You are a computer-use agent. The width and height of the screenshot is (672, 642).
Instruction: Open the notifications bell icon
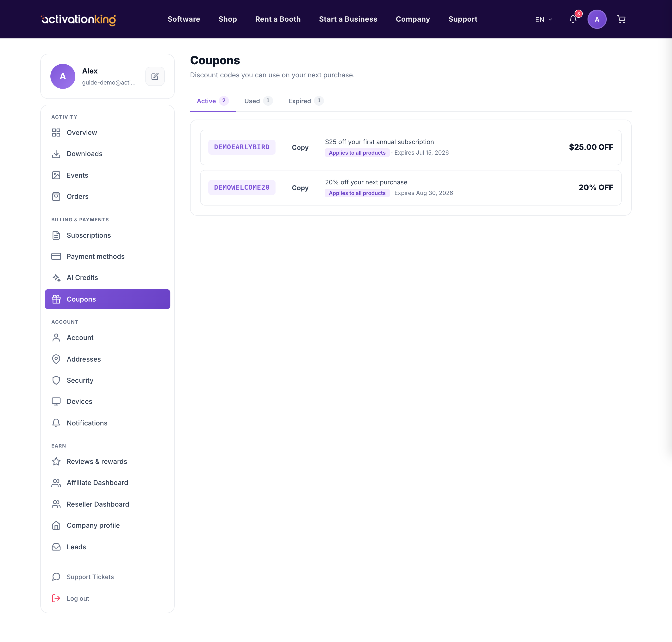(573, 19)
